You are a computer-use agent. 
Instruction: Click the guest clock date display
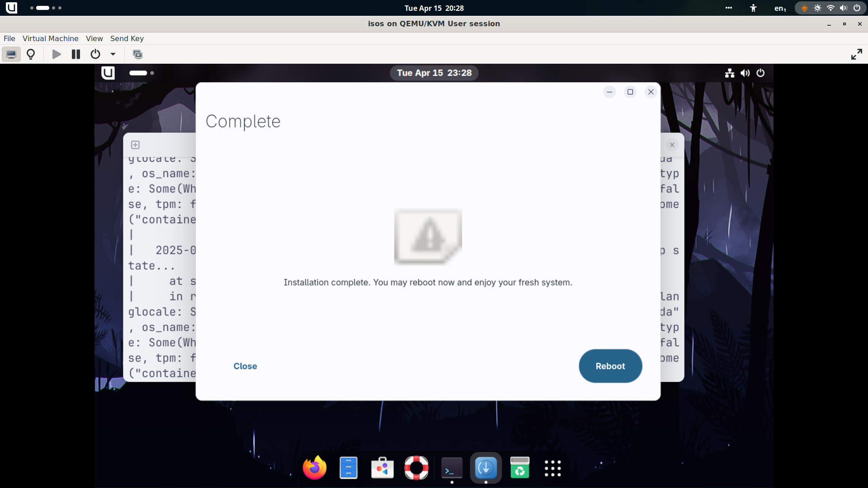pyautogui.click(x=434, y=73)
